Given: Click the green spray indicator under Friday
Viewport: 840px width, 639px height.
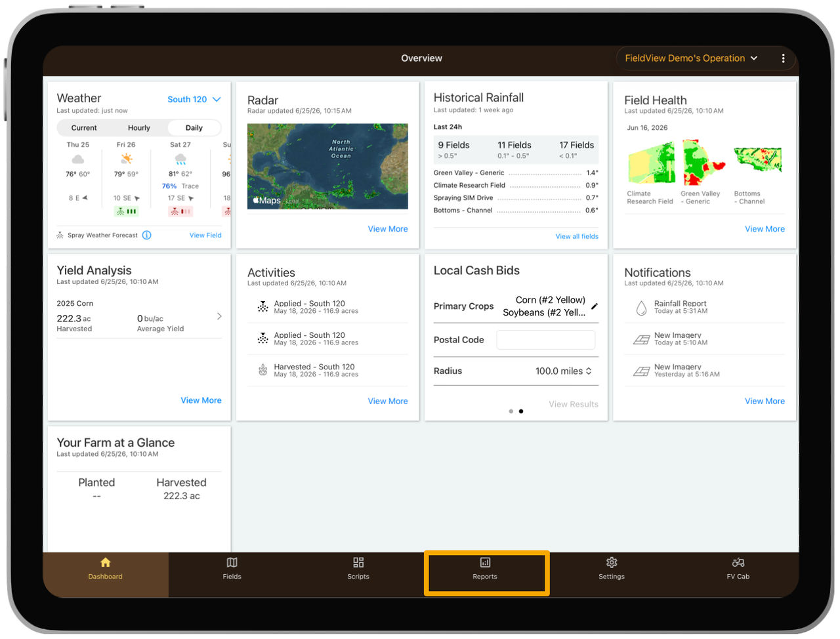Looking at the screenshot, I should click(126, 211).
